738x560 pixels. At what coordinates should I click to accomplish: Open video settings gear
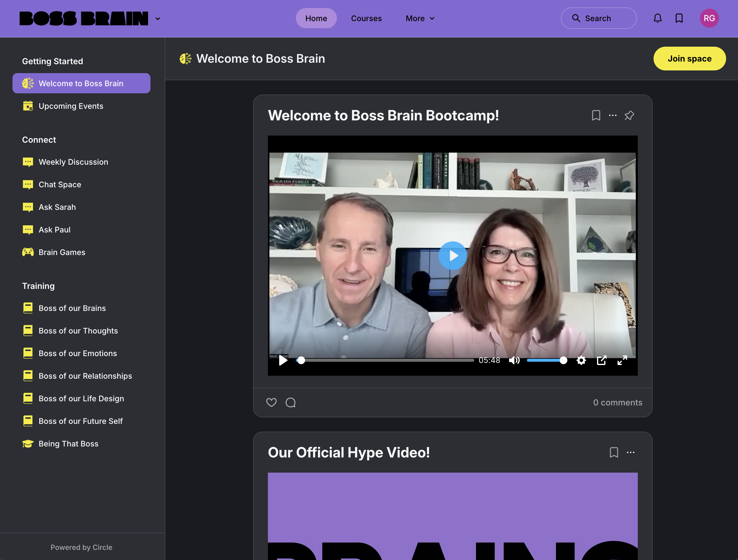pyautogui.click(x=581, y=360)
